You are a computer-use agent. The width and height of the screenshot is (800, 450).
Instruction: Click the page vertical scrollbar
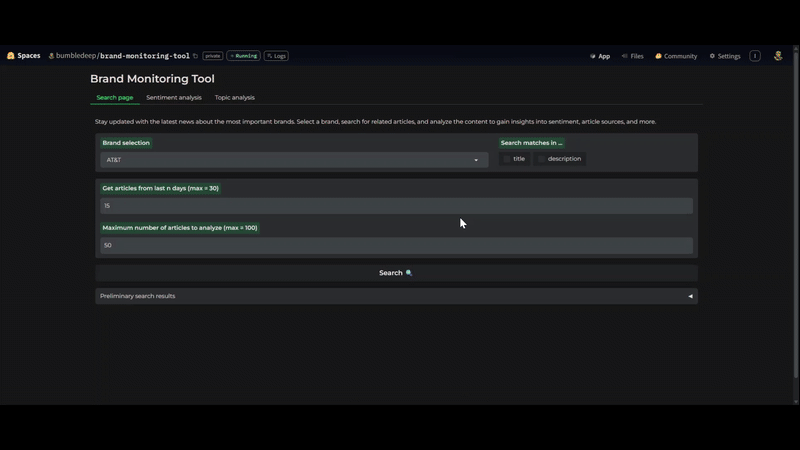click(x=796, y=214)
